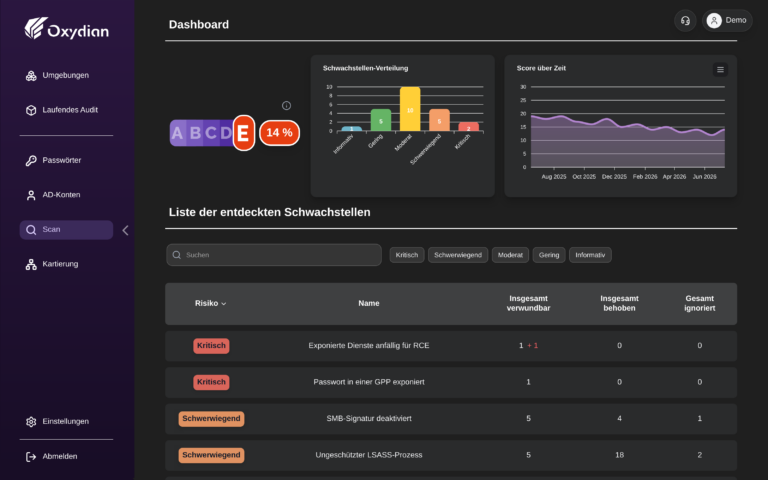Click the Abmelden logout icon
The width and height of the screenshot is (768, 480).
pos(31,456)
